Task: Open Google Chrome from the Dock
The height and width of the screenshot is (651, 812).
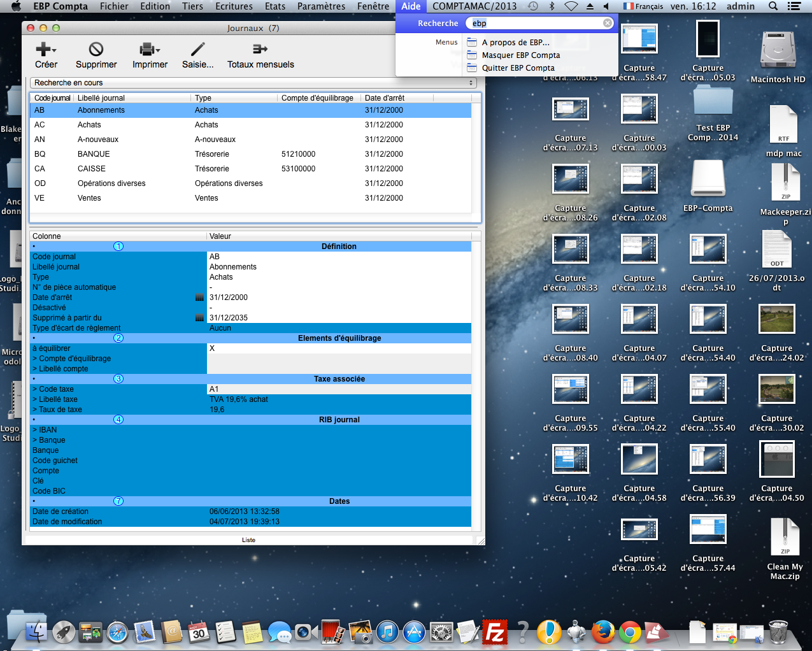Action: coord(630,633)
